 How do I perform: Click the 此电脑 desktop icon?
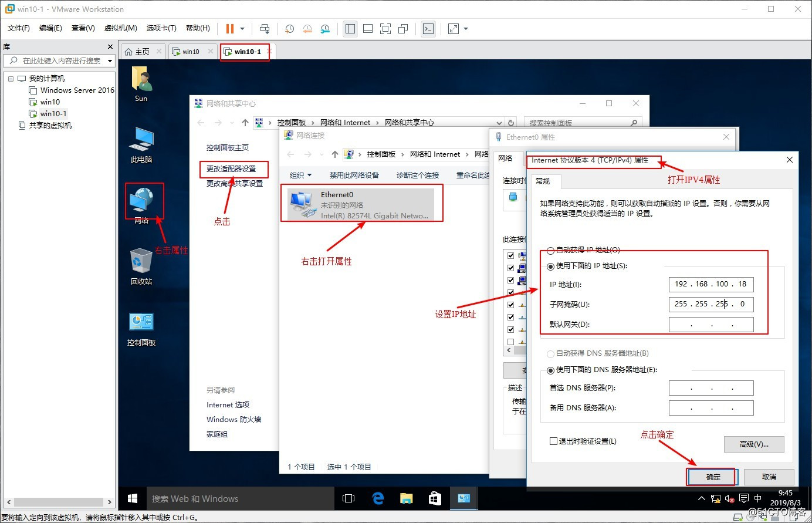141,145
